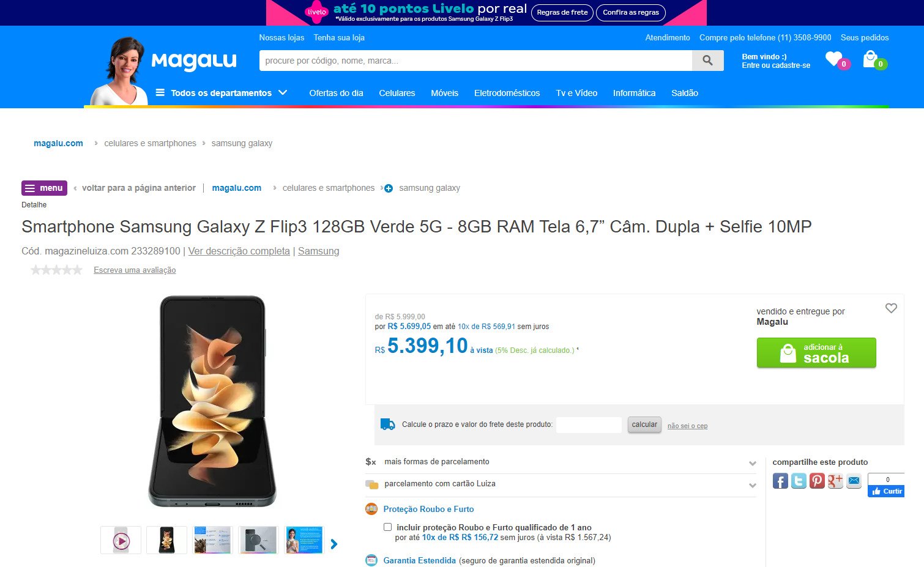Expand mais formas de parcelamento

[561, 462]
